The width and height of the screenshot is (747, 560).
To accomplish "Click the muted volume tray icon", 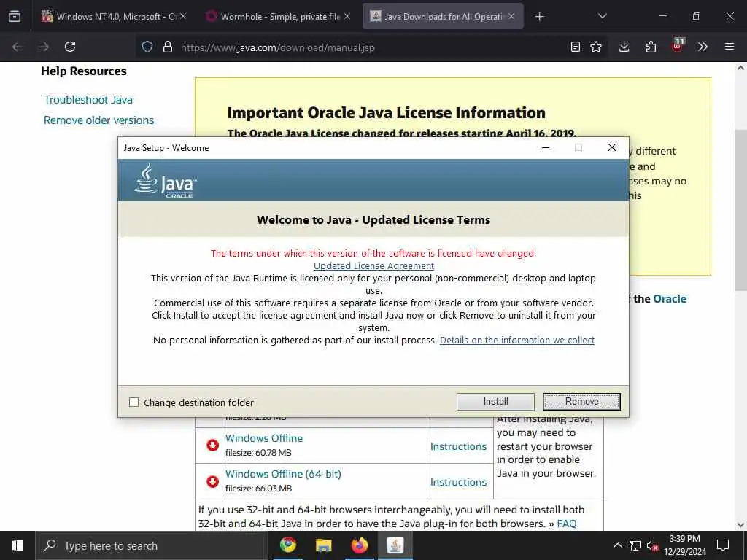I will (652, 546).
